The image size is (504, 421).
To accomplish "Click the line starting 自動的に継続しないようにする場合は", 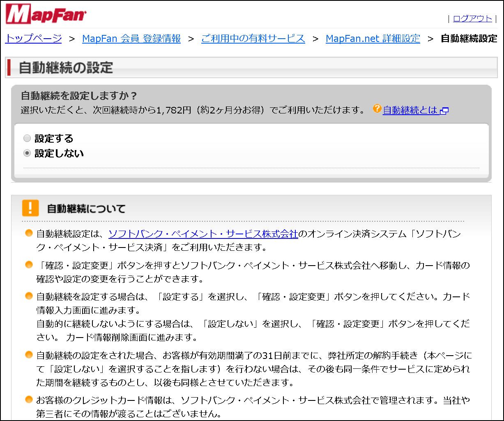I will tap(253, 330).
